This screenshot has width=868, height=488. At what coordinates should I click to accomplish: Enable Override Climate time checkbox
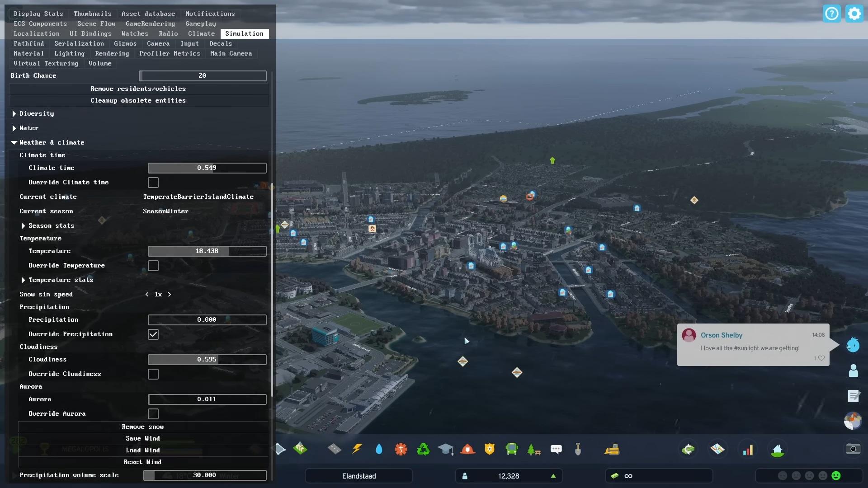[x=153, y=183]
